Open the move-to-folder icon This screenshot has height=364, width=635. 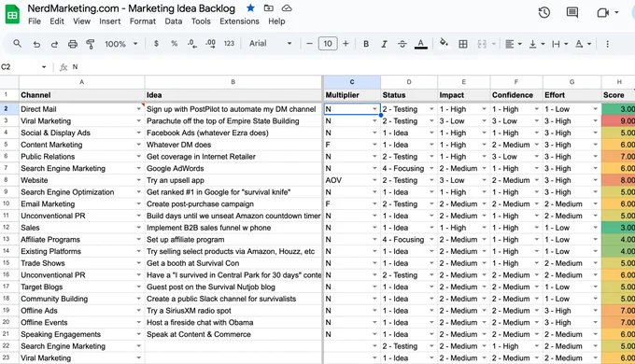pos(269,8)
